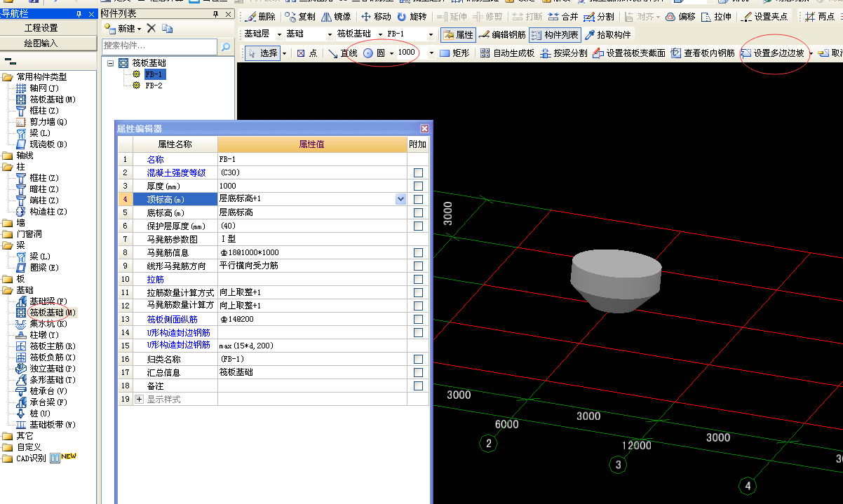Pin the 构件列表 panel

pyautogui.click(x=216, y=14)
